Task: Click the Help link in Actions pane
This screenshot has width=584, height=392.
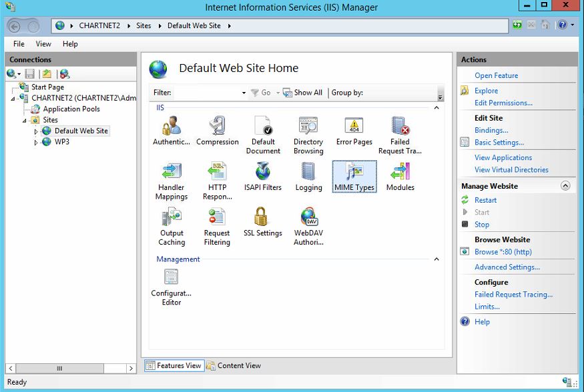Action: 482,322
